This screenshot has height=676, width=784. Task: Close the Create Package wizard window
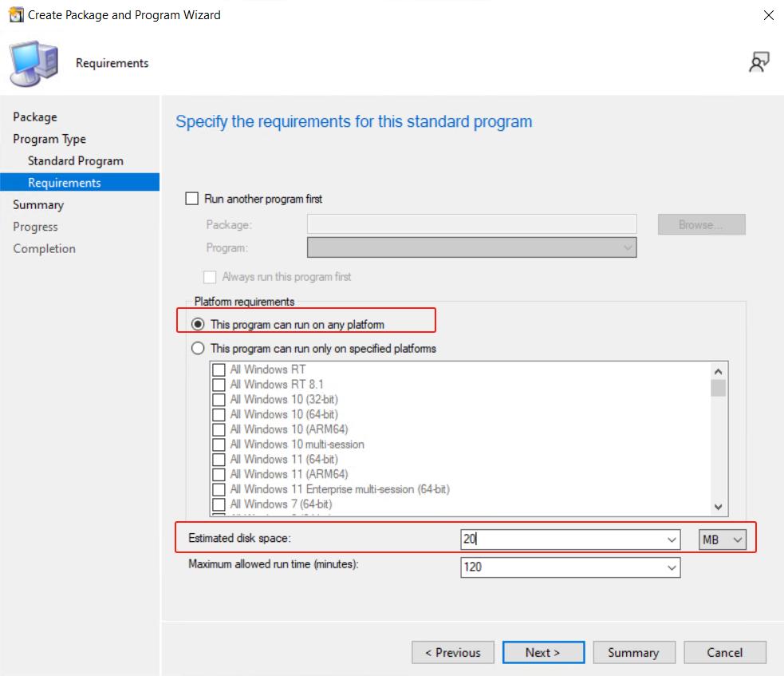[x=768, y=15]
